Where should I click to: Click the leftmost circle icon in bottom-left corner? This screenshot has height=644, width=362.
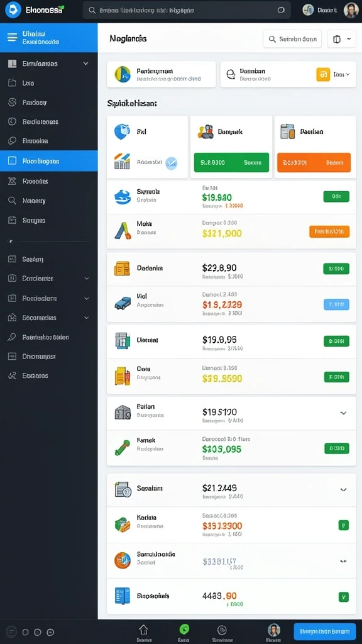pos(11,632)
